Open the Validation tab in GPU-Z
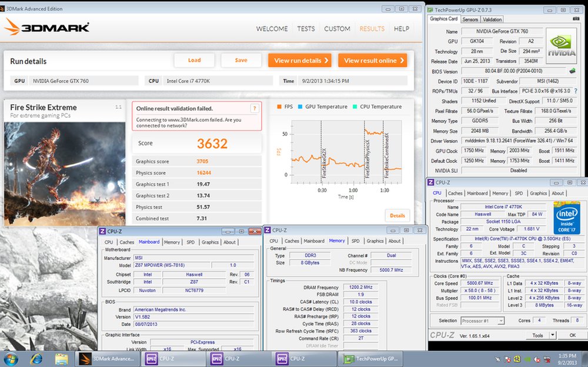The image size is (588, 367). click(x=492, y=19)
